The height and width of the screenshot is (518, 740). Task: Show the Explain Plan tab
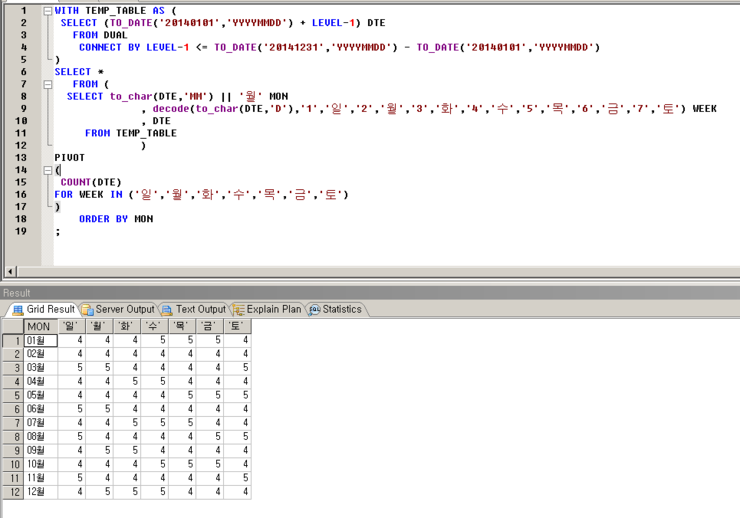point(268,310)
